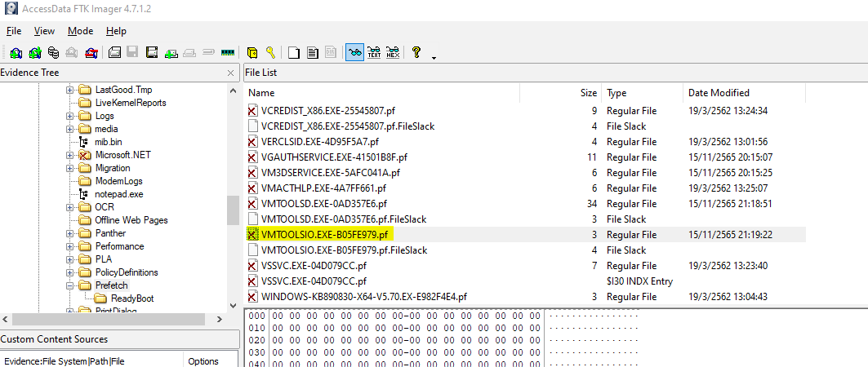Click the greyed-out Export Directory Listing icon

pyautogui.click(x=331, y=52)
